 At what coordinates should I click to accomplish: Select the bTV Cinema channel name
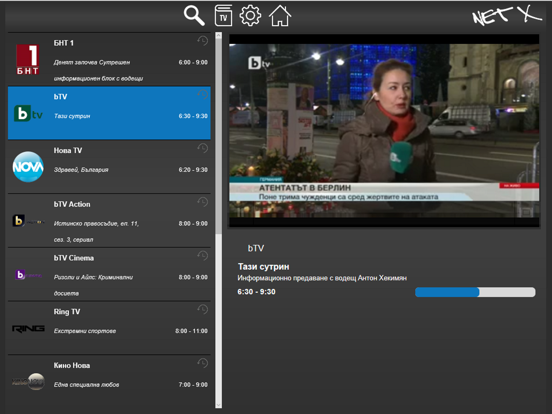pos(74,258)
